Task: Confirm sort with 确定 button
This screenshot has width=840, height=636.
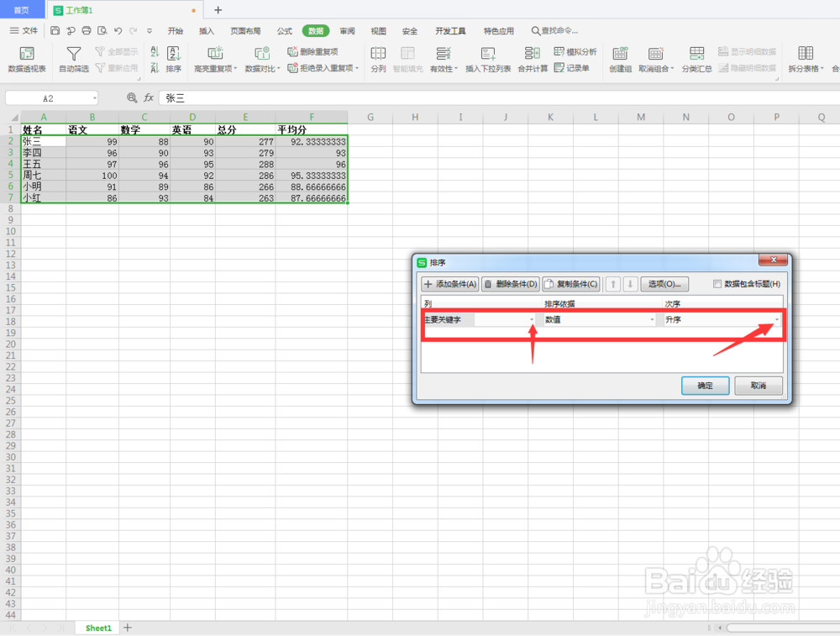Action: point(705,386)
